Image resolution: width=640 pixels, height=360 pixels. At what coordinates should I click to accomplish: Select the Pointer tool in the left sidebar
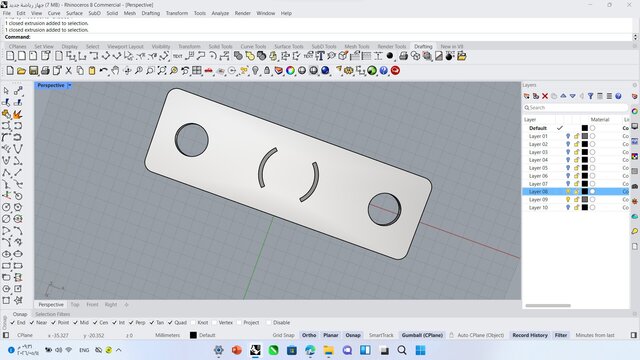[6, 91]
